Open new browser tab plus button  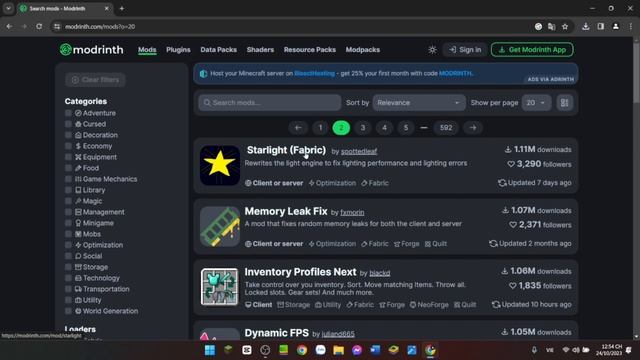[122, 9]
